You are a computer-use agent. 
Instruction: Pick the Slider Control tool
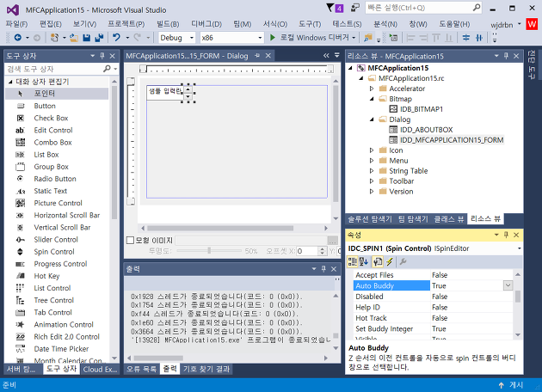pos(56,239)
